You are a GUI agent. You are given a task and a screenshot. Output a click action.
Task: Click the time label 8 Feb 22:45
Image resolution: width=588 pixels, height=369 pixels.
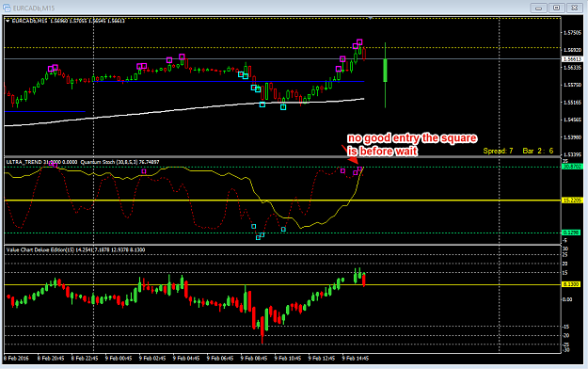(85, 359)
